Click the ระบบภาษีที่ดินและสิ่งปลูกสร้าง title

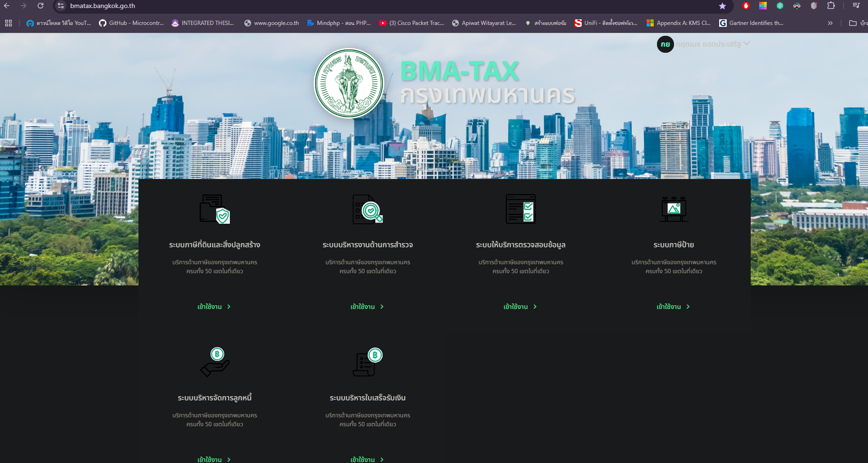coord(215,245)
